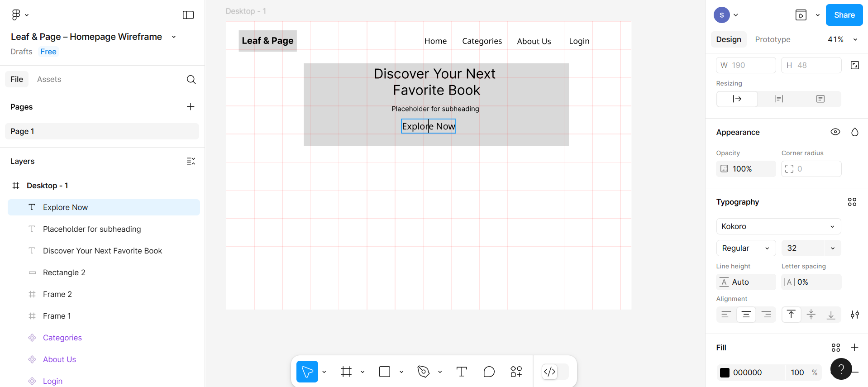The width and height of the screenshot is (868, 387).
Task: Click the fill hex value 000000
Action: point(747,373)
